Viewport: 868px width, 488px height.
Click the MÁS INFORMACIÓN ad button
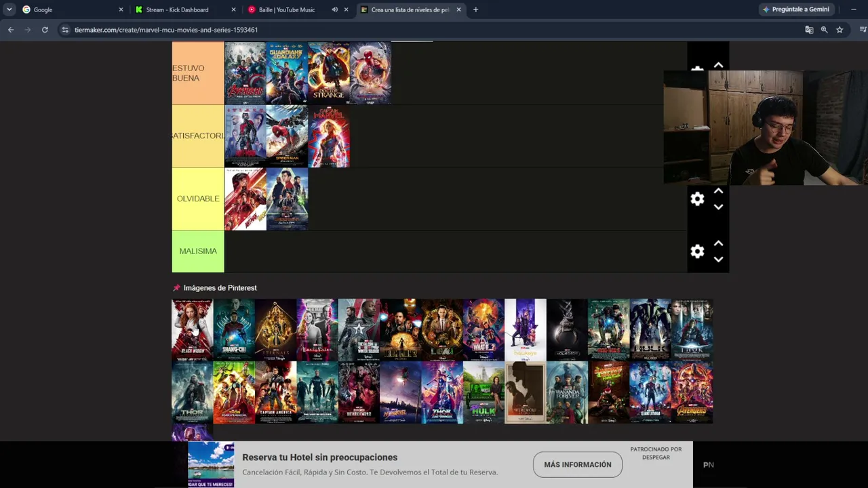pyautogui.click(x=578, y=464)
